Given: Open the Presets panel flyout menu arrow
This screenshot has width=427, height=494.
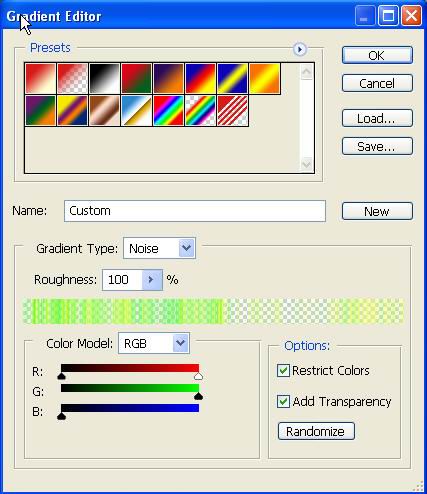Looking at the screenshot, I should (299, 49).
